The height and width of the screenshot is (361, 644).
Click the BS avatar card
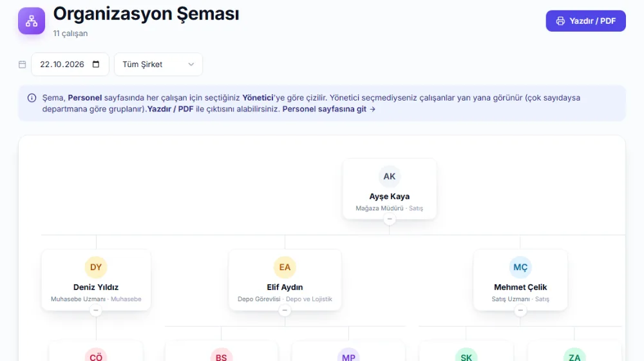coord(222,351)
